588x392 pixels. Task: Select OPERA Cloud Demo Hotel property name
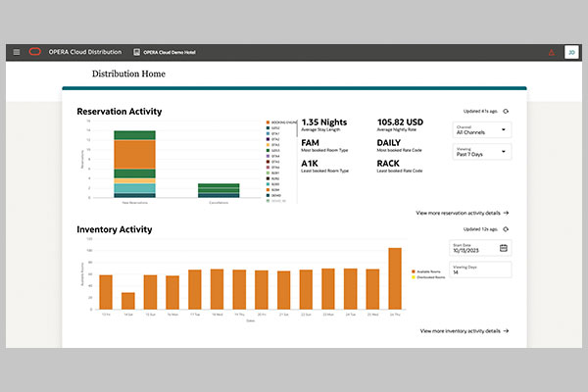tap(170, 52)
